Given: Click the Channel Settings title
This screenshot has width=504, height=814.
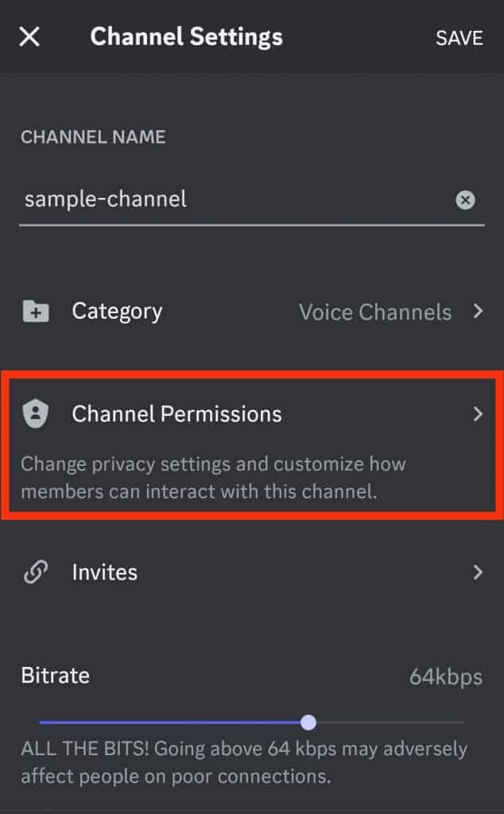Looking at the screenshot, I should 187,37.
